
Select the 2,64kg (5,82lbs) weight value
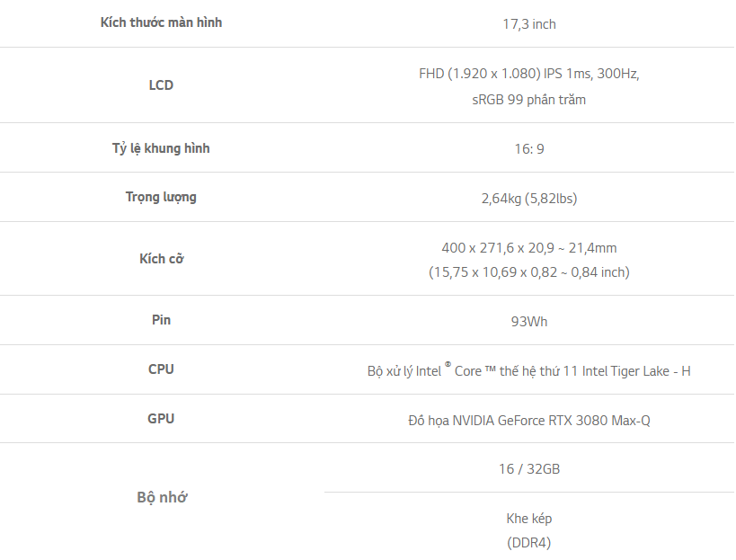pos(529,199)
